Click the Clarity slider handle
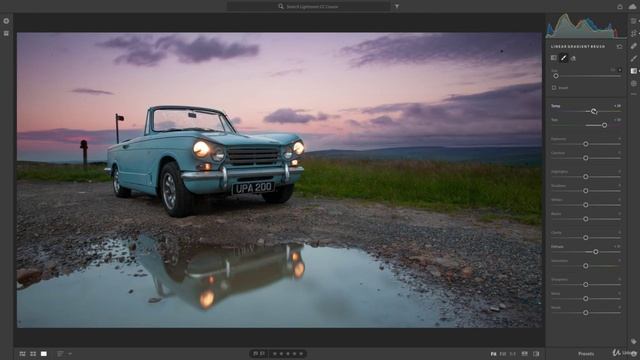The image size is (640, 360). tap(586, 238)
